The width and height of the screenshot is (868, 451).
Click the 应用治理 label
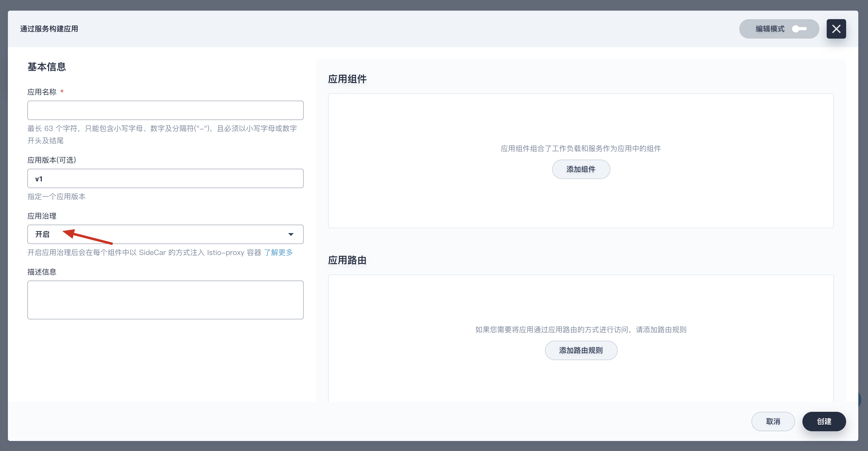click(x=42, y=216)
